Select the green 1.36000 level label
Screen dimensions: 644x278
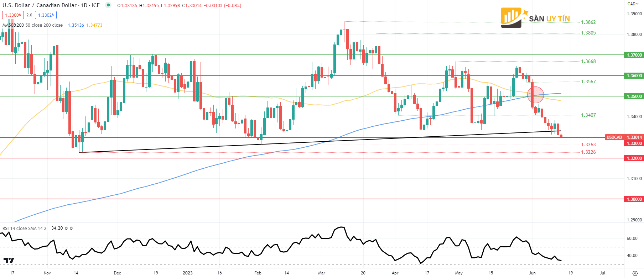point(634,76)
